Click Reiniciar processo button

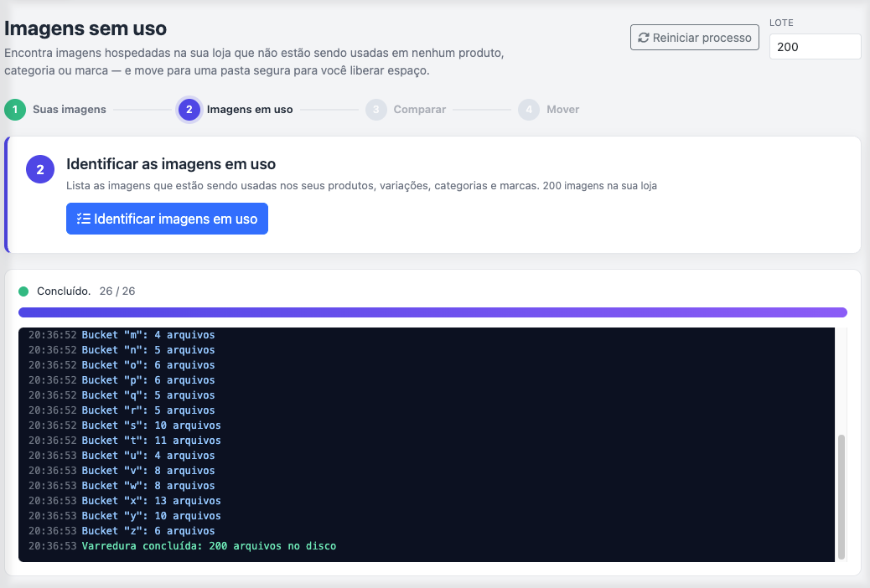coord(695,37)
